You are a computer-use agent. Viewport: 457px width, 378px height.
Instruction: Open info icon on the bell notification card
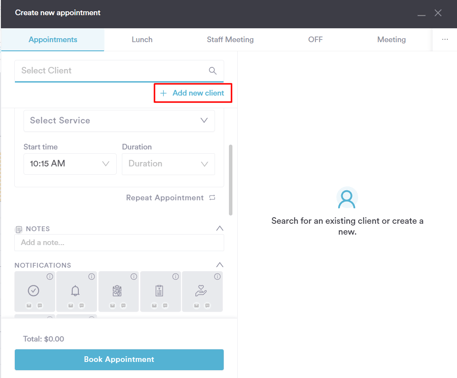(x=91, y=276)
